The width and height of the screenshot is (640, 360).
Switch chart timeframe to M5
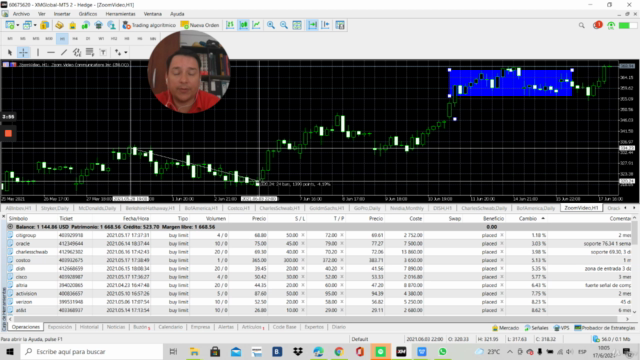point(23,39)
